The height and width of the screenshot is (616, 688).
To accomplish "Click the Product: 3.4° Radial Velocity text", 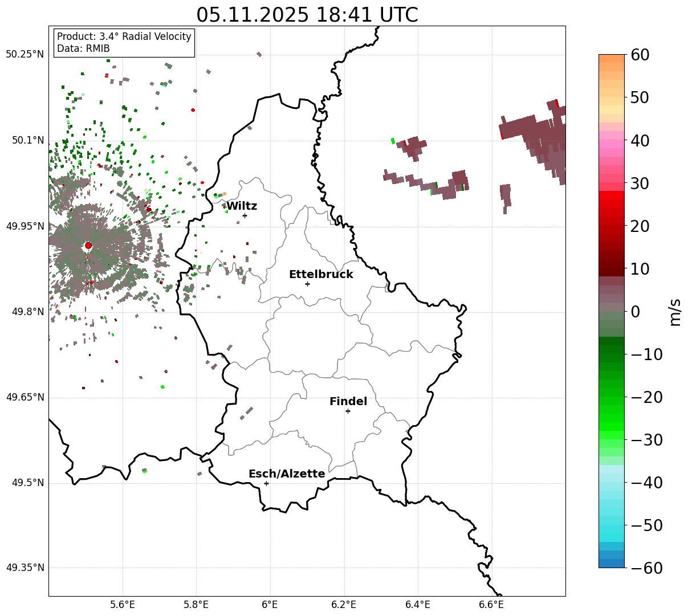I will (x=124, y=36).
